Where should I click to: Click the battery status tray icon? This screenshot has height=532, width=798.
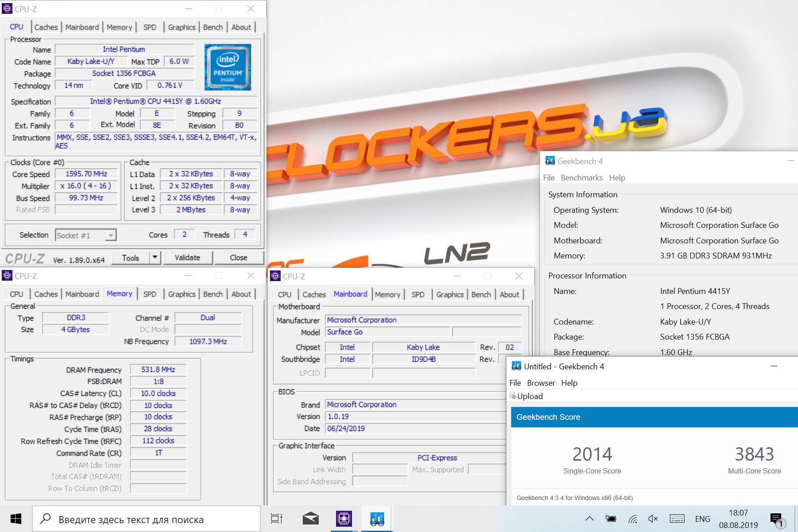611,519
